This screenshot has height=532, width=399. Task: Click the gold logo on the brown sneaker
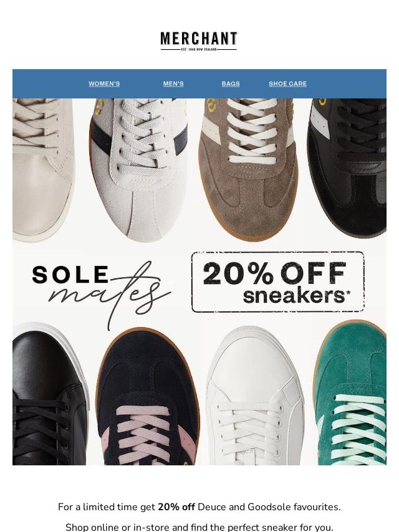(211, 107)
